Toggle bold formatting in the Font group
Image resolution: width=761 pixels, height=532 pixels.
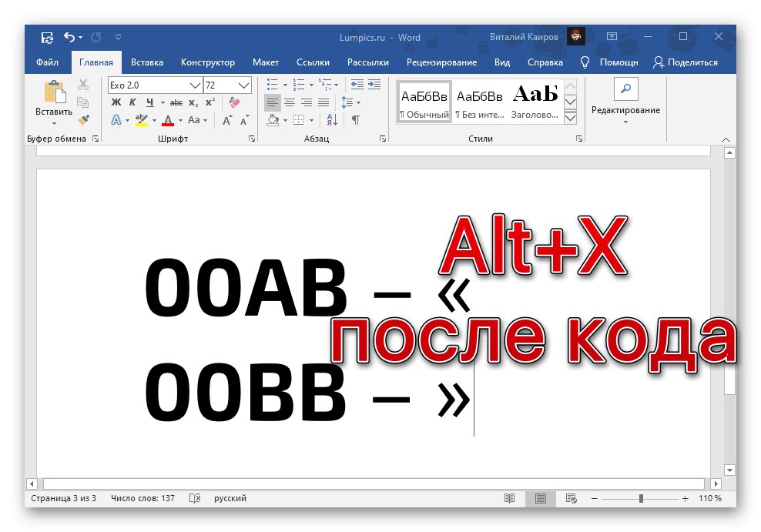[x=116, y=102]
